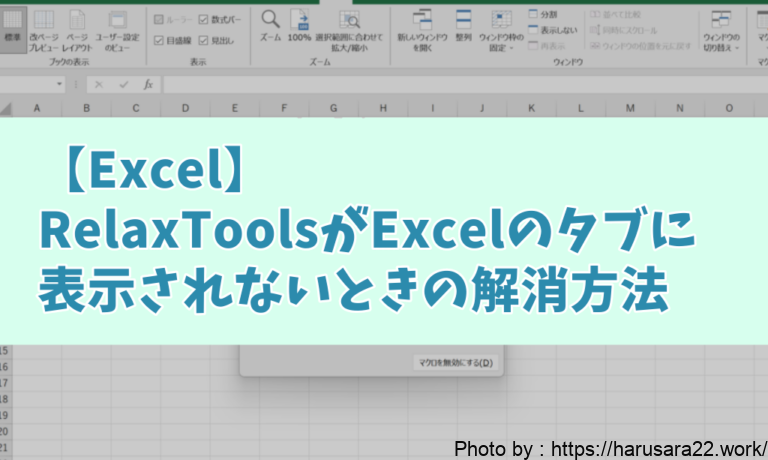This screenshot has width=768, height=460.
Task: Click the formula bar cancel X icon
Action: [99, 85]
